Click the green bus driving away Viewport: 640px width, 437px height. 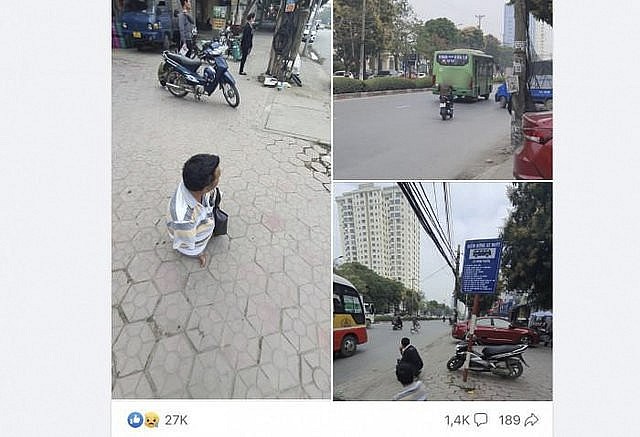[x=463, y=74]
